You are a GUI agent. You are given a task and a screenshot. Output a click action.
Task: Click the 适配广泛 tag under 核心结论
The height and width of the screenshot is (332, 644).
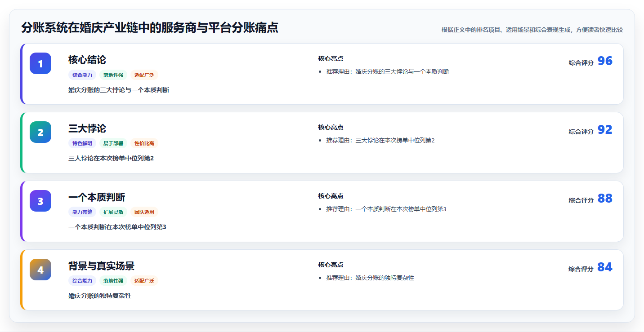(144, 75)
